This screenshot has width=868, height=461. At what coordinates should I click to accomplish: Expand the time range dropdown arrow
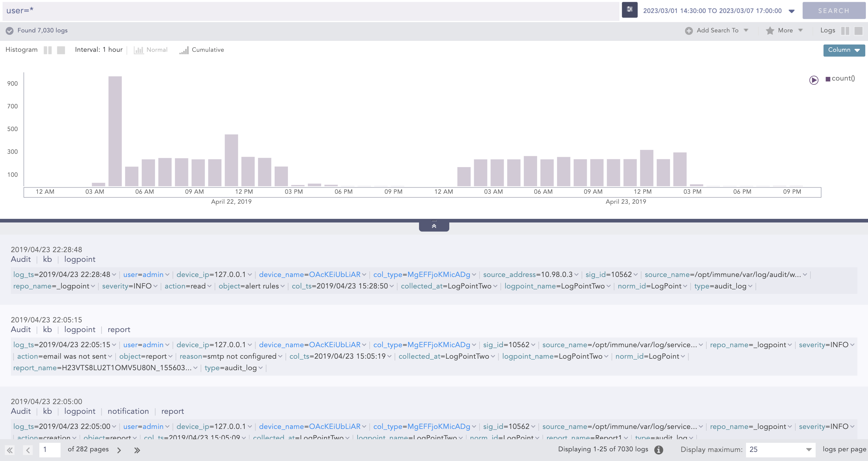pos(791,11)
